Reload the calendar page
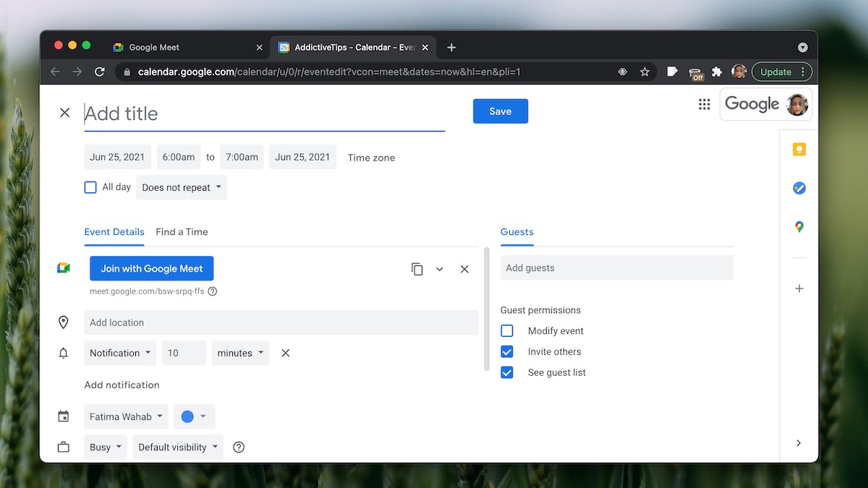868x488 pixels. (100, 72)
